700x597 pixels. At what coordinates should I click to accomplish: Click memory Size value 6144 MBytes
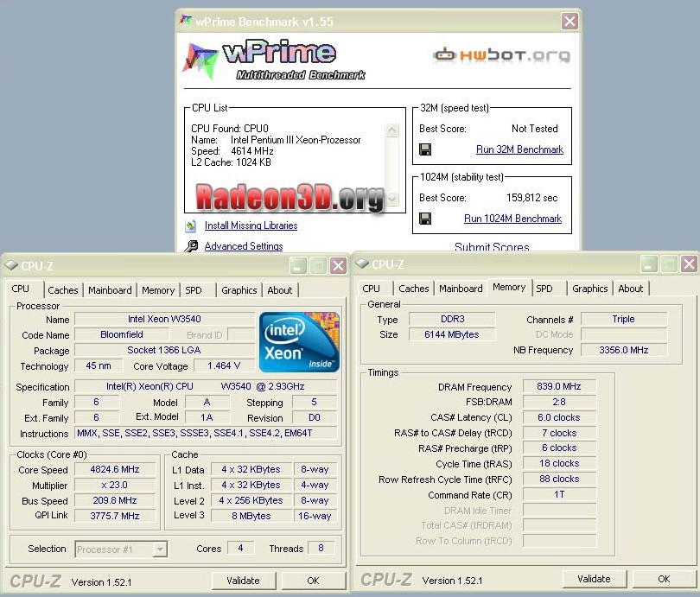pyautogui.click(x=452, y=334)
